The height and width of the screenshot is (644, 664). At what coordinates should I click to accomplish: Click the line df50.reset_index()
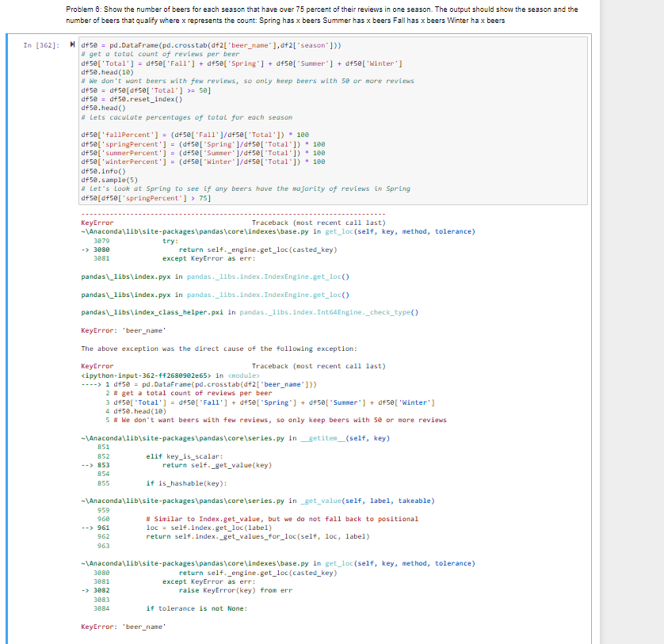[x=132, y=100]
